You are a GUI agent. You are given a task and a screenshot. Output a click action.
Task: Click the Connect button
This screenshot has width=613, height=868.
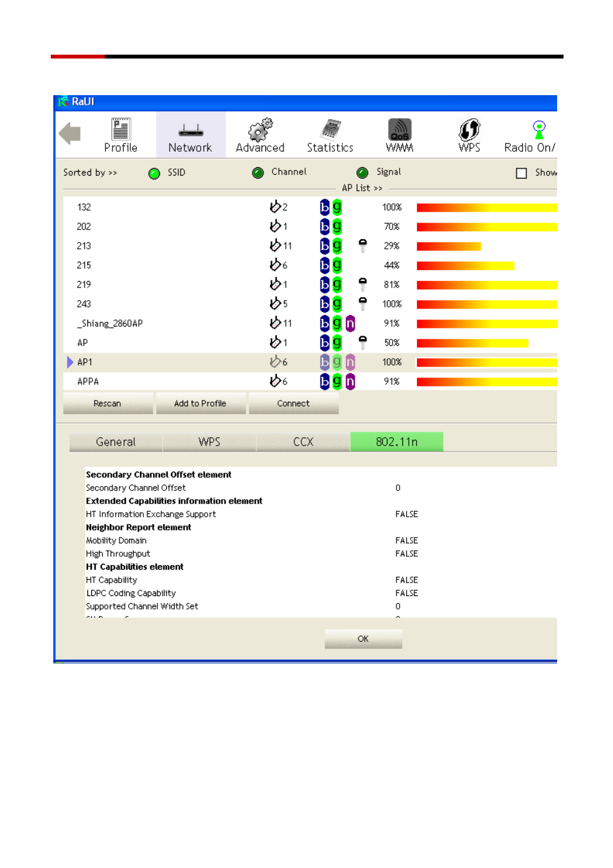[x=294, y=403]
